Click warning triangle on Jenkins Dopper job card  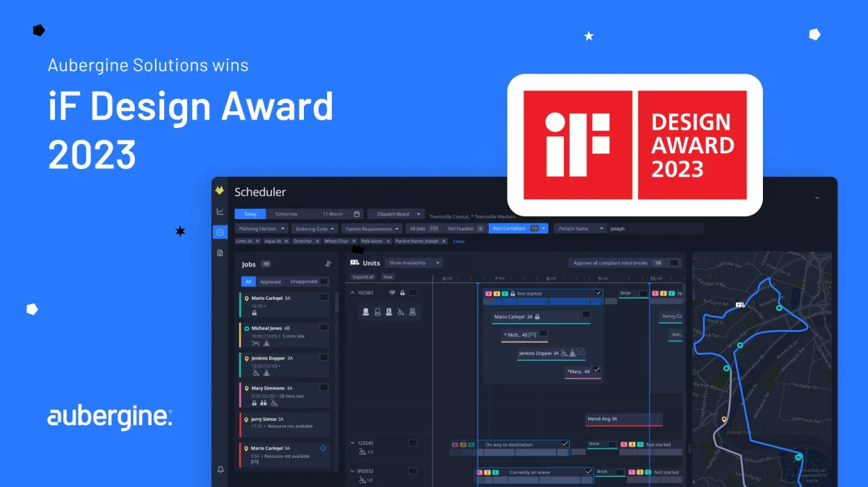[x=266, y=373]
